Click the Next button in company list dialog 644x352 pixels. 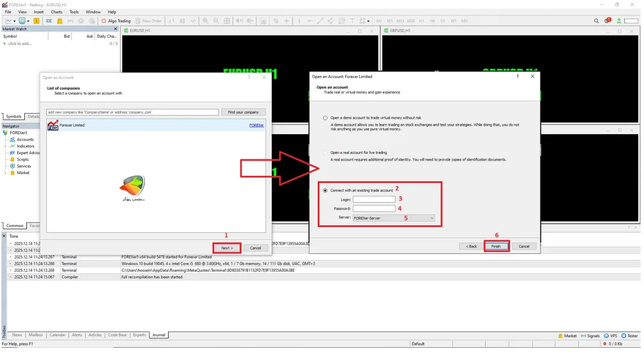[227, 248]
